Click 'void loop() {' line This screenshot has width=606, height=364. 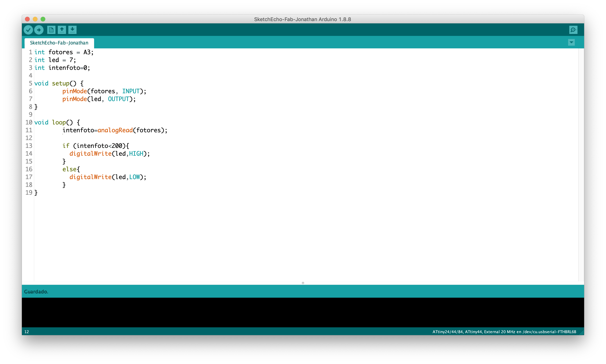click(57, 123)
